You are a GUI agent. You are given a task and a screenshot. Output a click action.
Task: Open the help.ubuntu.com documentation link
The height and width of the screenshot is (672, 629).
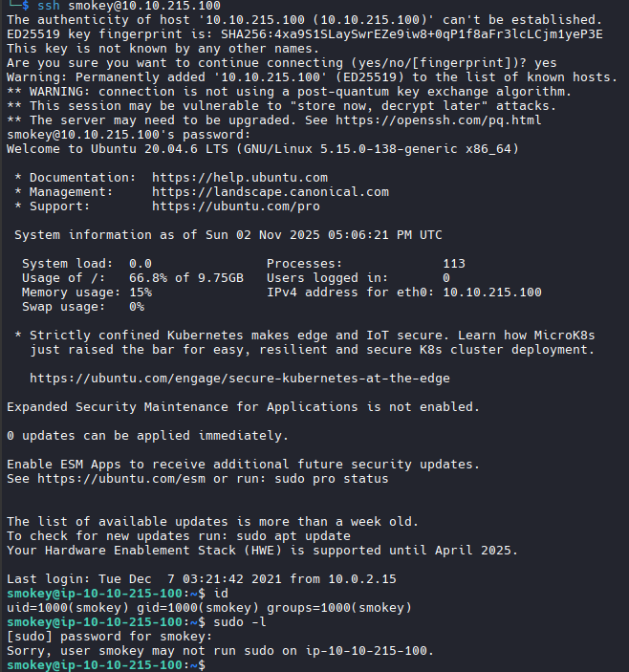tap(239, 178)
